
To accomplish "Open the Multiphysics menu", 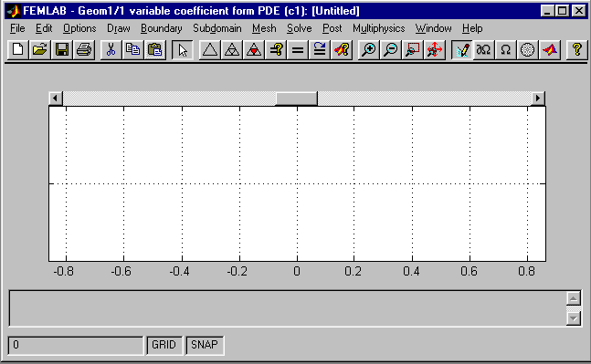I will pos(378,28).
